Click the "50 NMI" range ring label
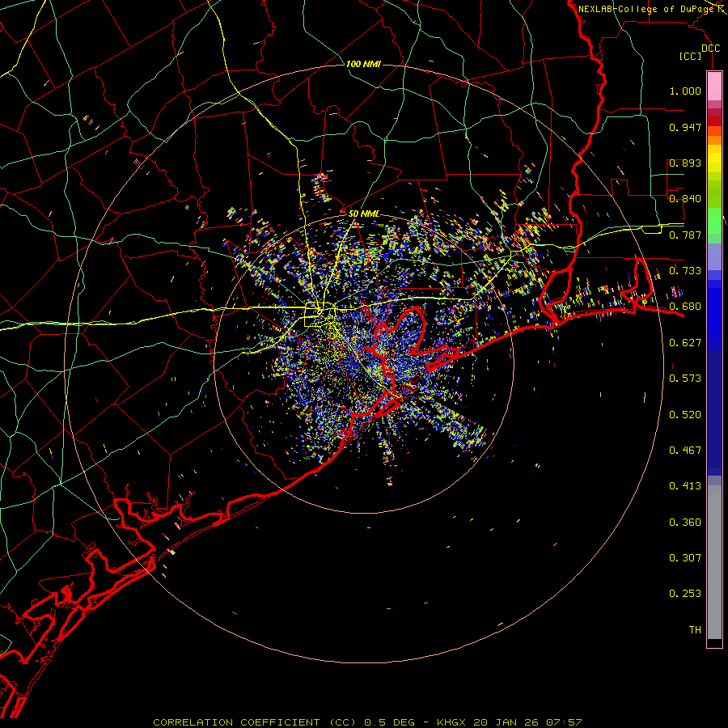Image resolution: width=728 pixels, height=728 pixels. tap(363, 214)
